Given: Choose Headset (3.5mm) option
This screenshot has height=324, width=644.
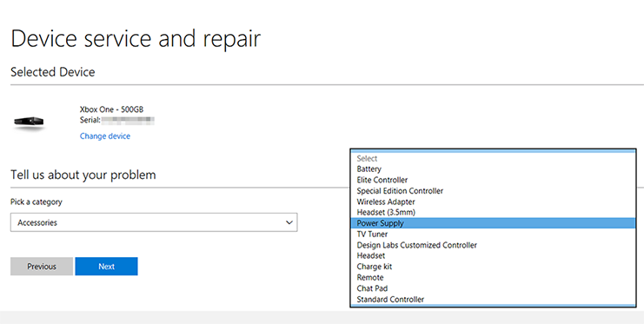Looking at the screenshot, I should (x=493, y=212).
